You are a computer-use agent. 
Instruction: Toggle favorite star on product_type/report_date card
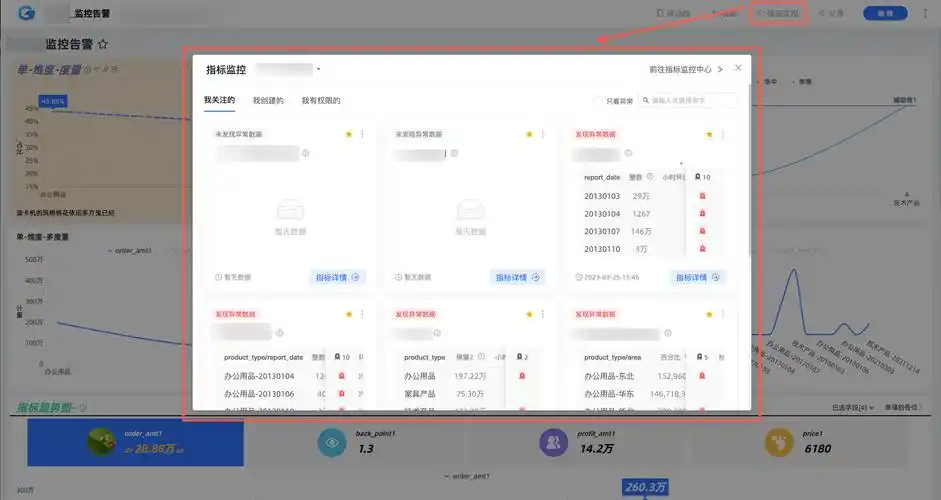[x=349, y=314]
